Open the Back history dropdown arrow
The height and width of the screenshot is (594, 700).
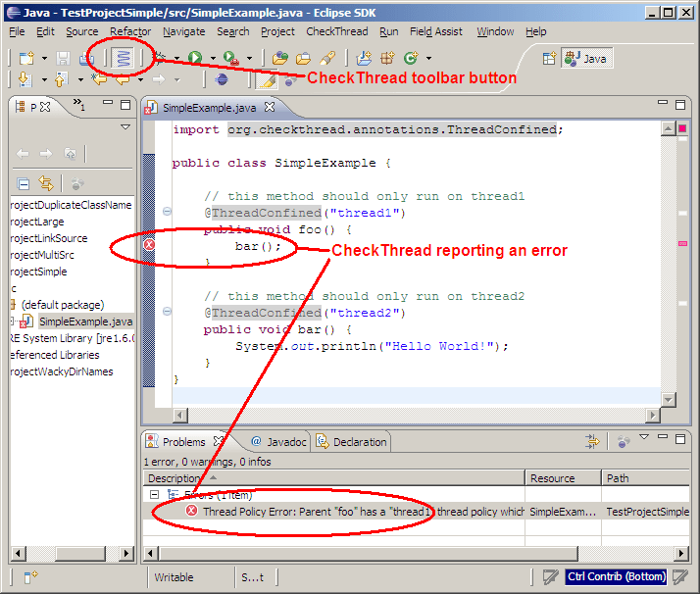point(140,79)
